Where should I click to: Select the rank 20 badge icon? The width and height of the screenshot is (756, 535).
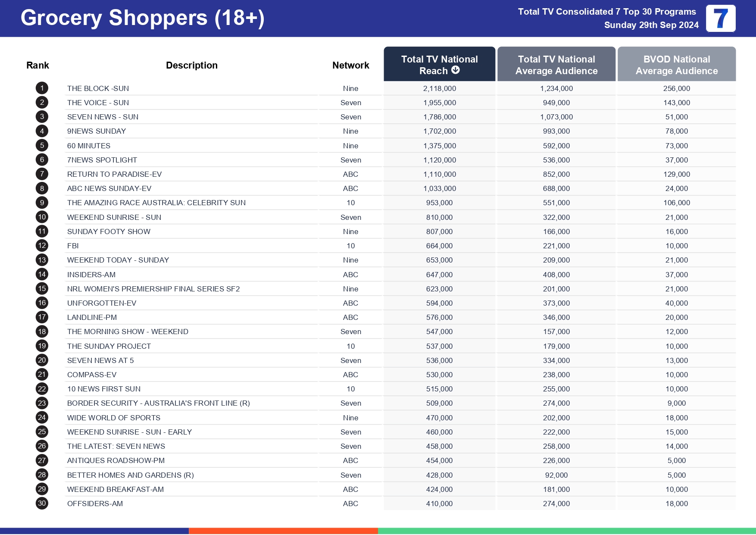[x=41, y=360]
